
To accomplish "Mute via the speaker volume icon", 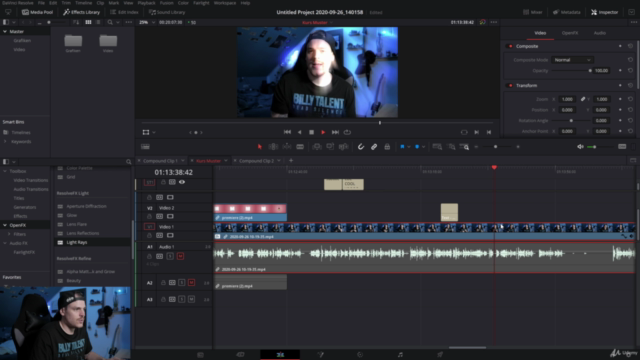I will 580,147.
